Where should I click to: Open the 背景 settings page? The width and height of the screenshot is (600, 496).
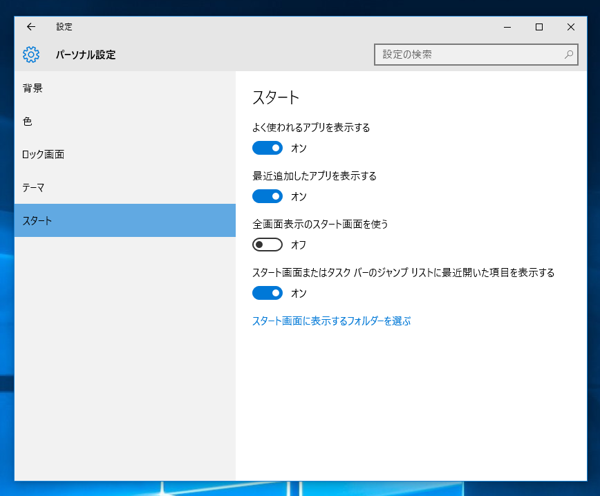[x=125, y=88]
